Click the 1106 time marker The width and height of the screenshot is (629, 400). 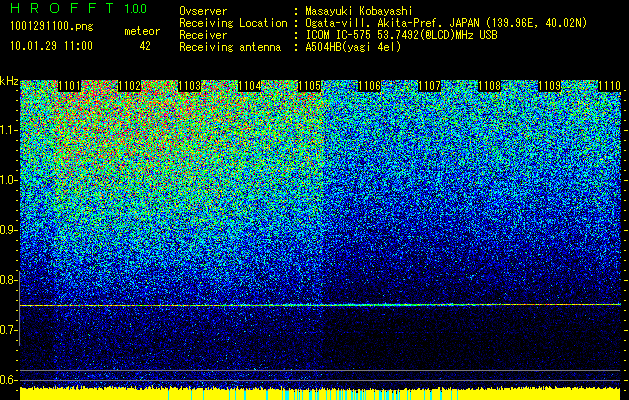pyautogui.click(x=369, y=86)
